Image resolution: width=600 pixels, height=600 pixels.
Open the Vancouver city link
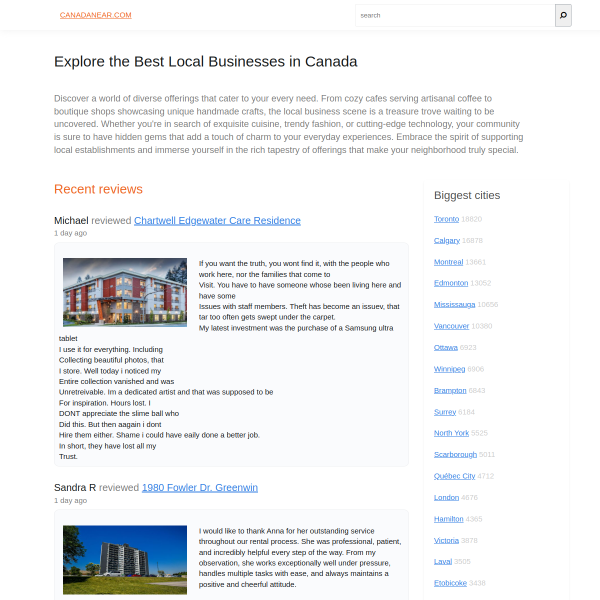pos(451,326)
